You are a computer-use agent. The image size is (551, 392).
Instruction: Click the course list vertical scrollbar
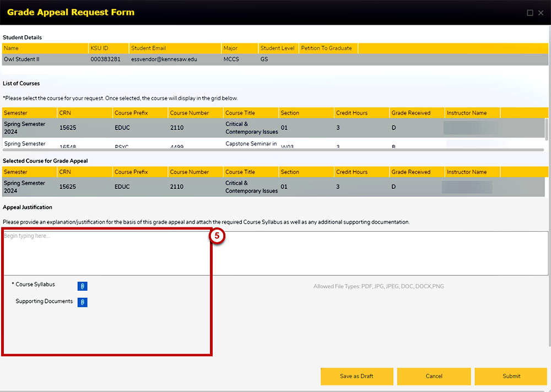pyautogui.click(x=546, y=129)
